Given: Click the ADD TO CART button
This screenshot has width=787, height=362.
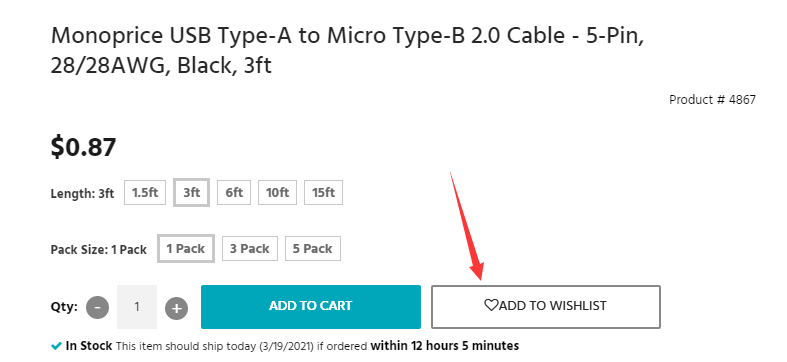Looking at the screenshot, I should click(x=311, y=307).
